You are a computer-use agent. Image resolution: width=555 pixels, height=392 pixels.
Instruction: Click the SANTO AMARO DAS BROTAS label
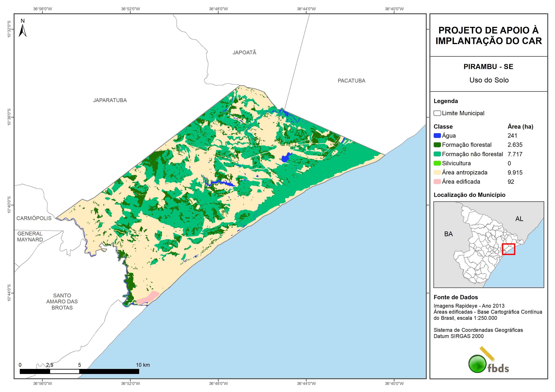point(62,301)
